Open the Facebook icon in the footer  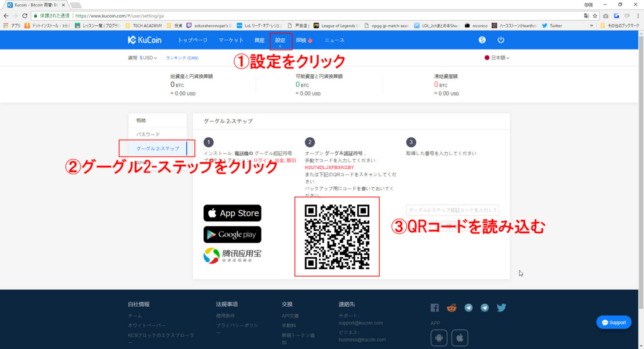click(x=435, y=307)
